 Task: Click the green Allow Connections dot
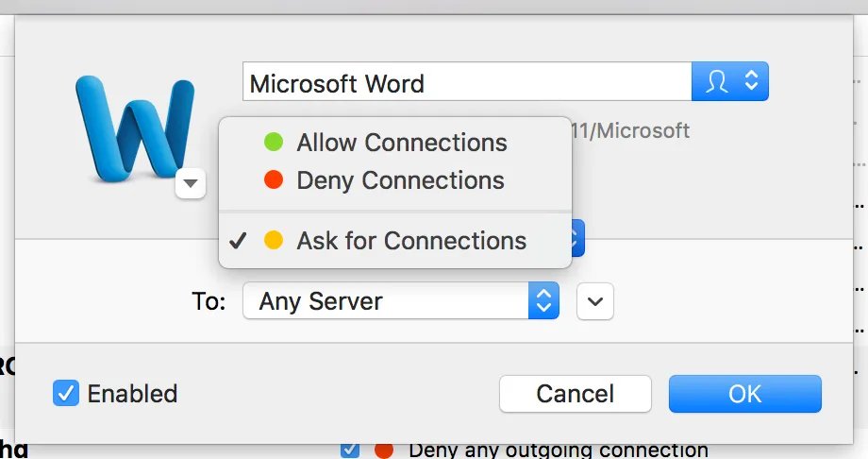click(274, 142)
